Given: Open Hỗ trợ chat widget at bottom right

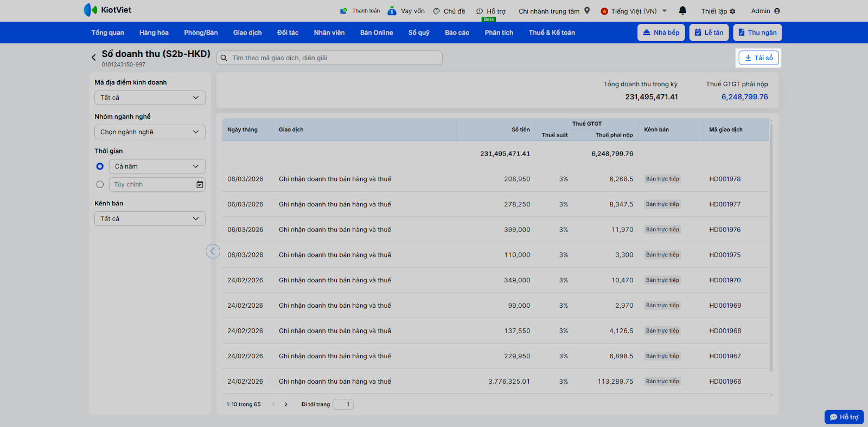Looking at the screenshot, I should (844, 417).
